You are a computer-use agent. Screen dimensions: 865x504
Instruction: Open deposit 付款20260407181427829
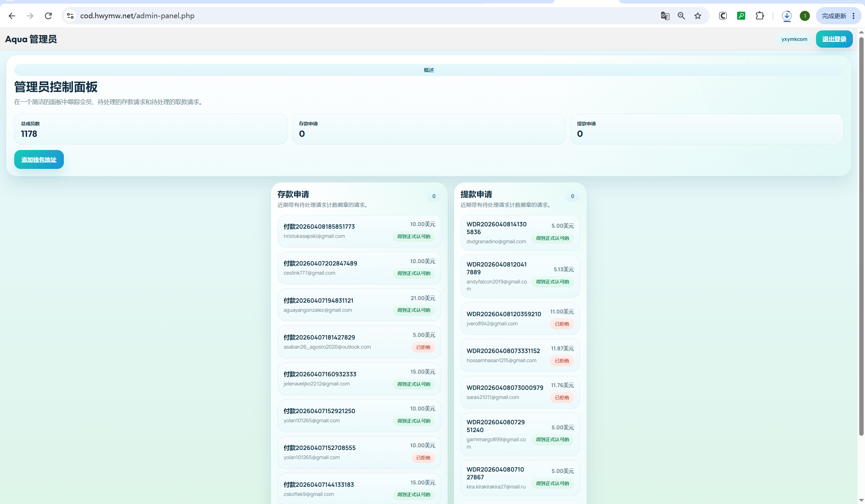pyautogui.click(x=359, y=342)
